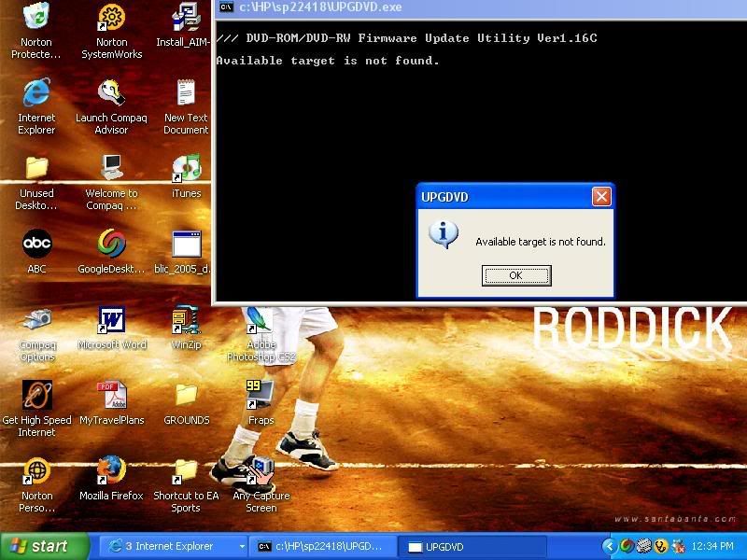747x560 pixels.
Task: Click the checkered tray icon
Action: [643, 546]
